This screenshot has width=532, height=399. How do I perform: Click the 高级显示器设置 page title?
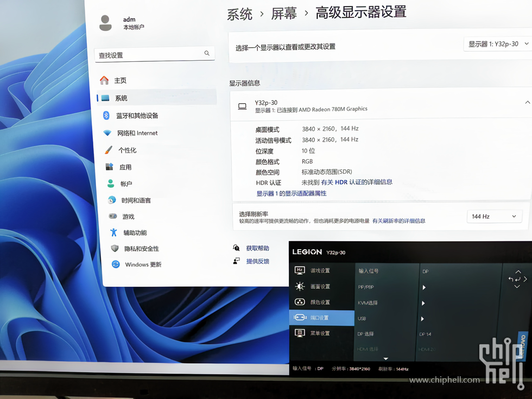[360, 12]
